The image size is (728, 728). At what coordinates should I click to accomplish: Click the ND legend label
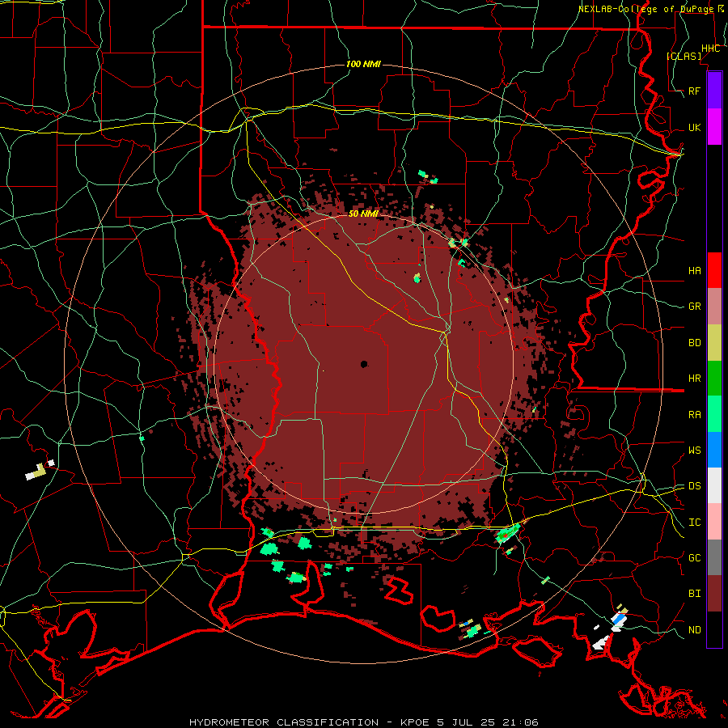tap(695, 629)
